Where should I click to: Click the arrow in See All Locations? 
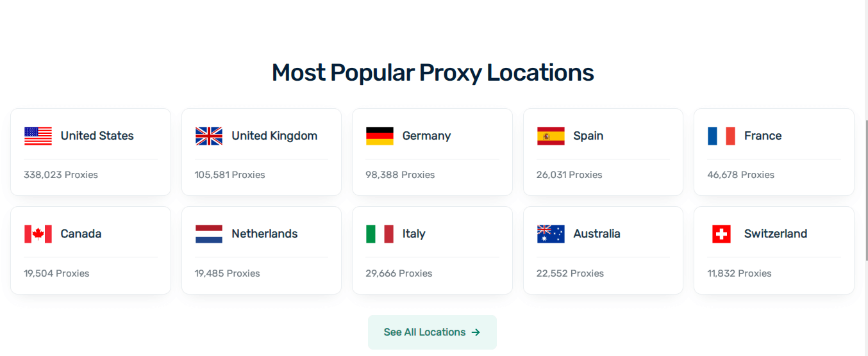pyautogui.click(x=476, y=332)
